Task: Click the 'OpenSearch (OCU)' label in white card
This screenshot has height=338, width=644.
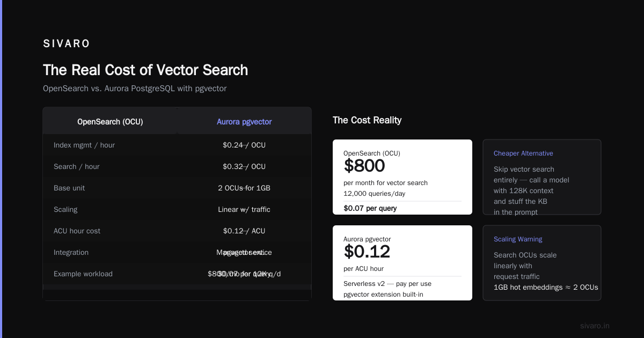Action: [372, 153]
